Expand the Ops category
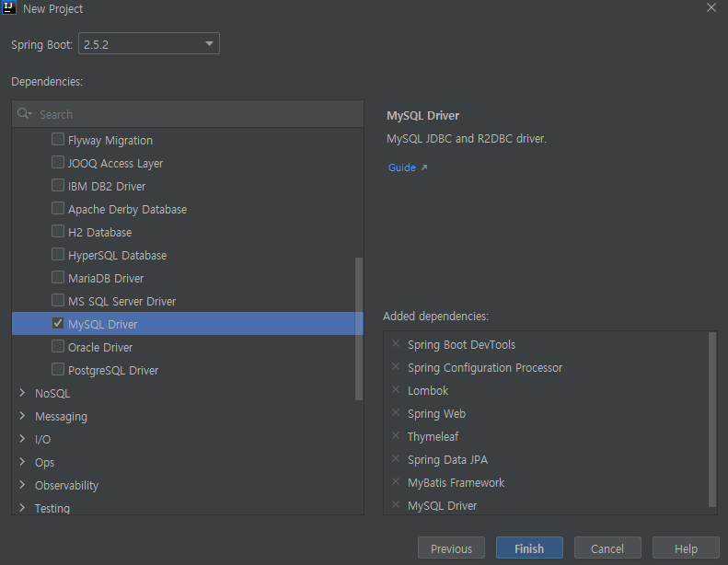The height and width of the screenshot is (565, 728). click(x=22, y=462)
